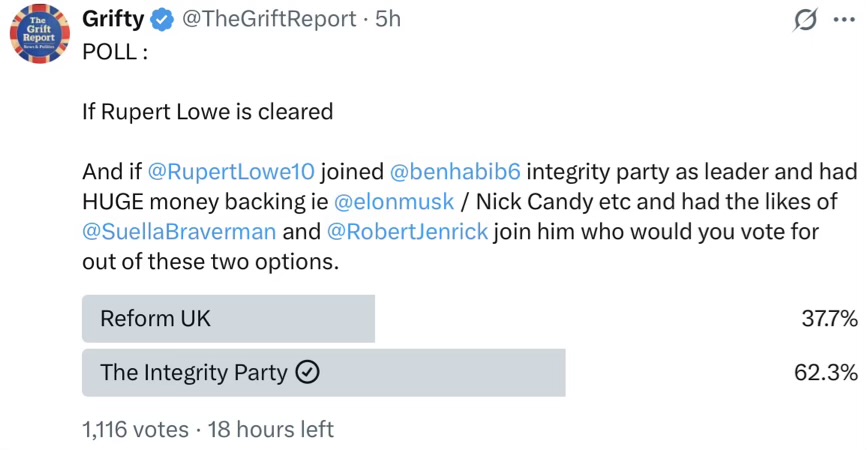Visit the @TheGriftReport handle

point(269,19)
